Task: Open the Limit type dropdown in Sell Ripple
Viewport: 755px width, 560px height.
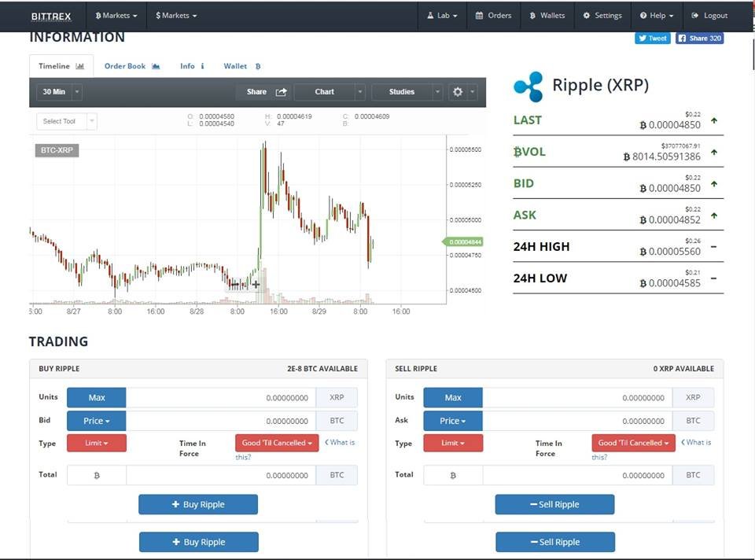Action: 453,443
